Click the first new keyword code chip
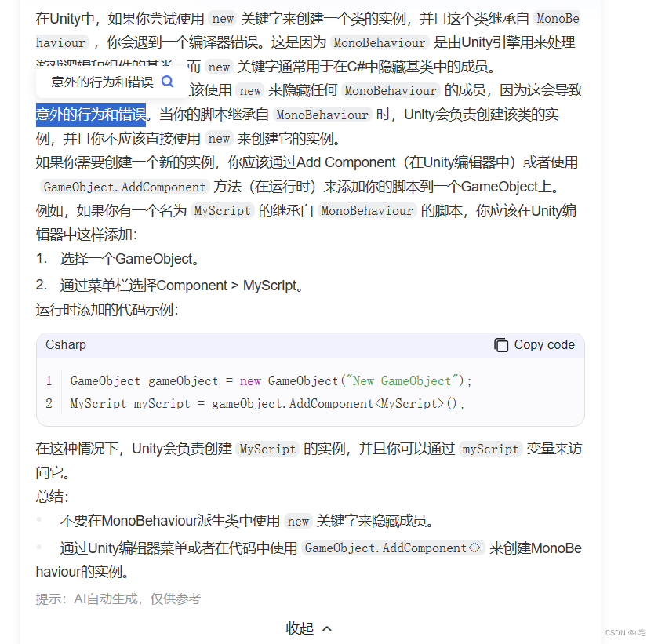Image resolution: width=658 pixels, height=644 pixels. click(x=222, y=18)
